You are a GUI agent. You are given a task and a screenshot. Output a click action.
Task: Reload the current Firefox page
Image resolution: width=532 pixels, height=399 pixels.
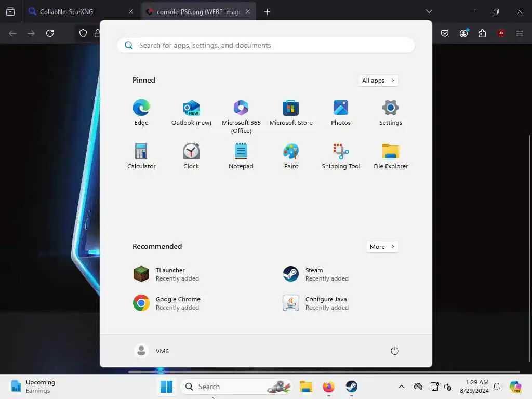point(50,33)
